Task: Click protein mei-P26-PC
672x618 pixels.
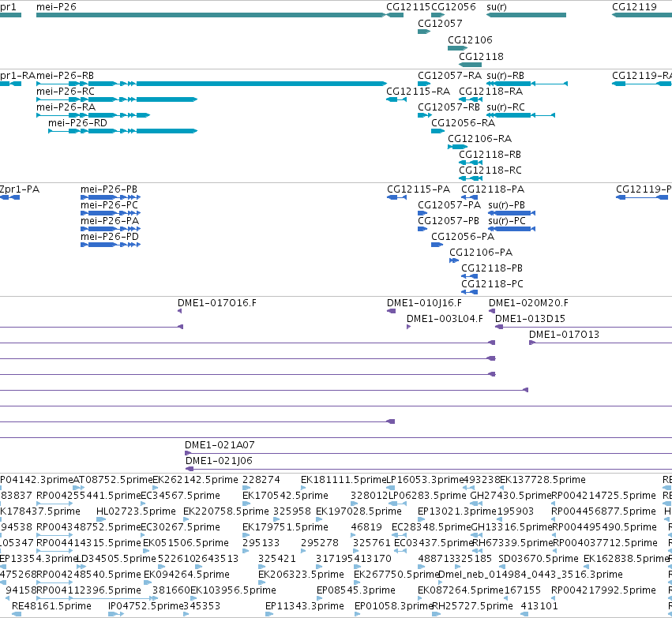Action: (111, 213)
